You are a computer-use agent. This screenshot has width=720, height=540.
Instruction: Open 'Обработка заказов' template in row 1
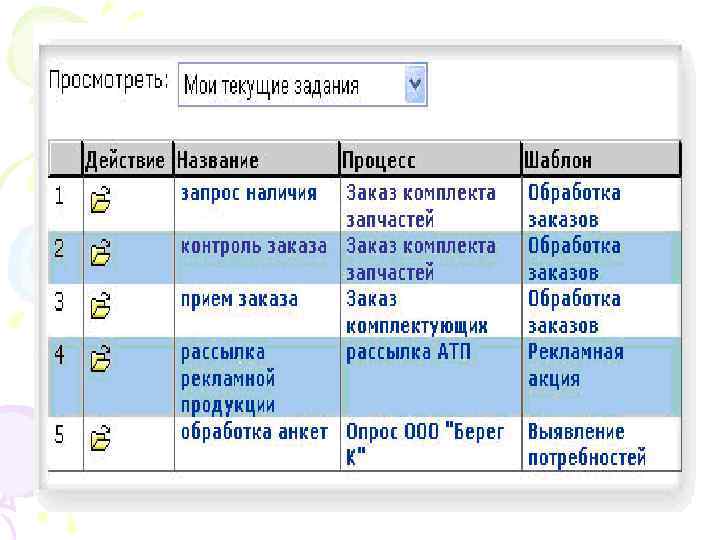574,206
